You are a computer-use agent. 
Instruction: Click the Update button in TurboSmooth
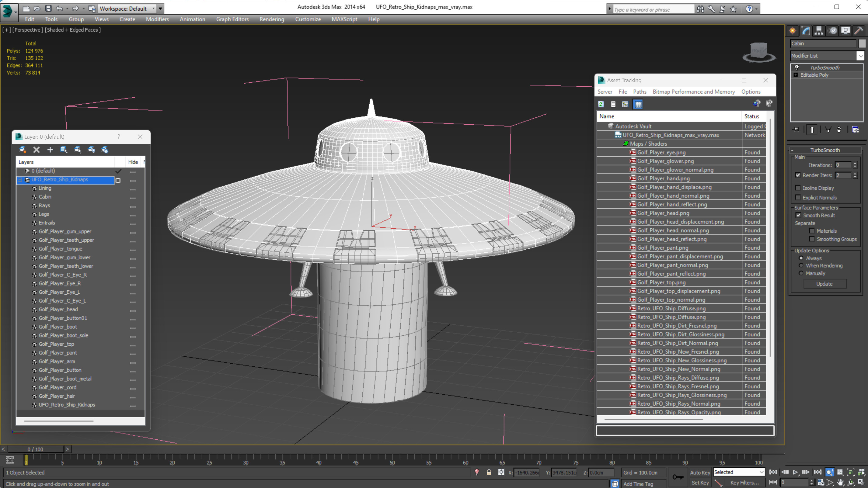[x=824, y=284]
